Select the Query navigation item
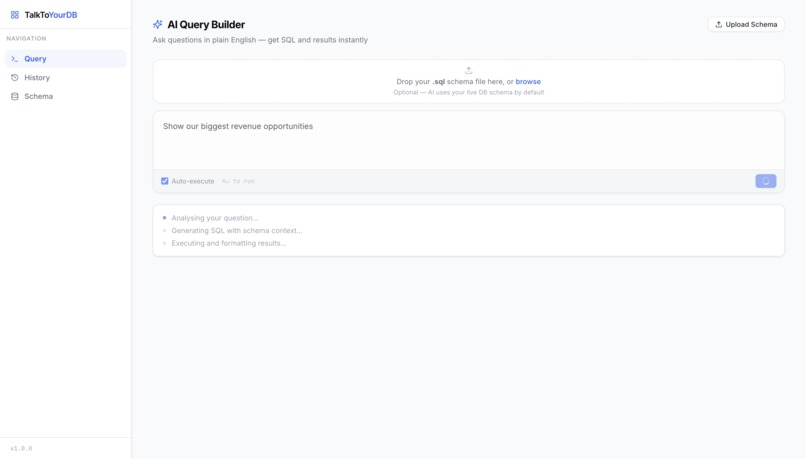This screenshot has height=459, width=806. [65, 59]
